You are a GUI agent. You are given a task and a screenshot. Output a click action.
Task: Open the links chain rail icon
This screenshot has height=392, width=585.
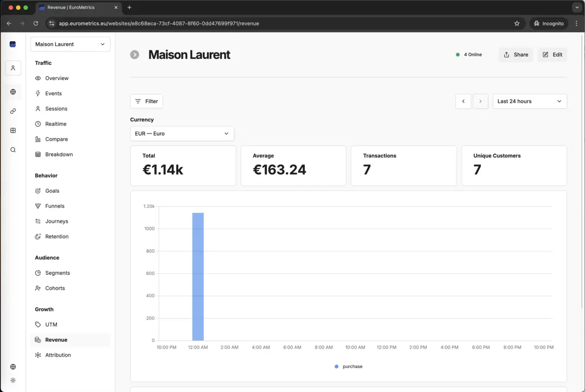point(13,111)
